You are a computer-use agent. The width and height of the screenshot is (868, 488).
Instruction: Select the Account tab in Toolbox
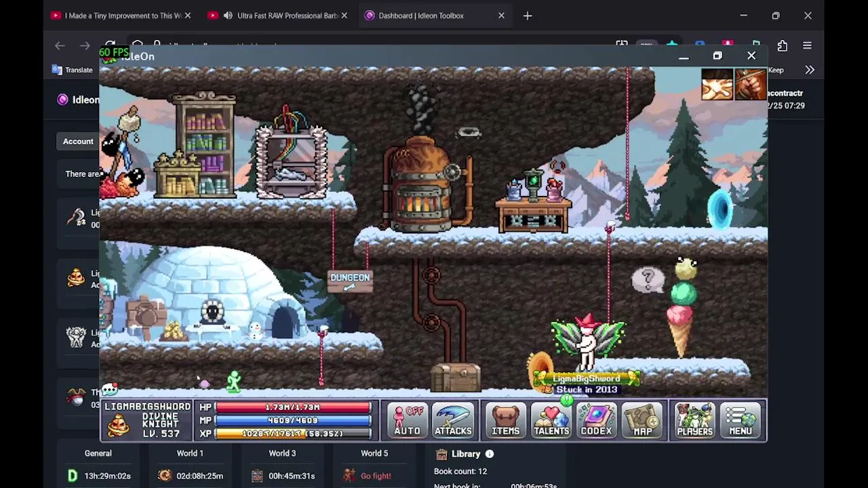[78, 141]
